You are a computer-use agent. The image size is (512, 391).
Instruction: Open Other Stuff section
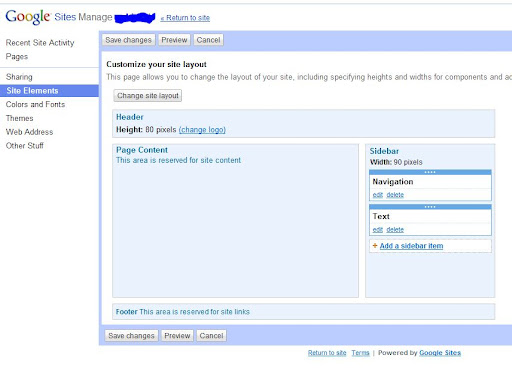25,146
